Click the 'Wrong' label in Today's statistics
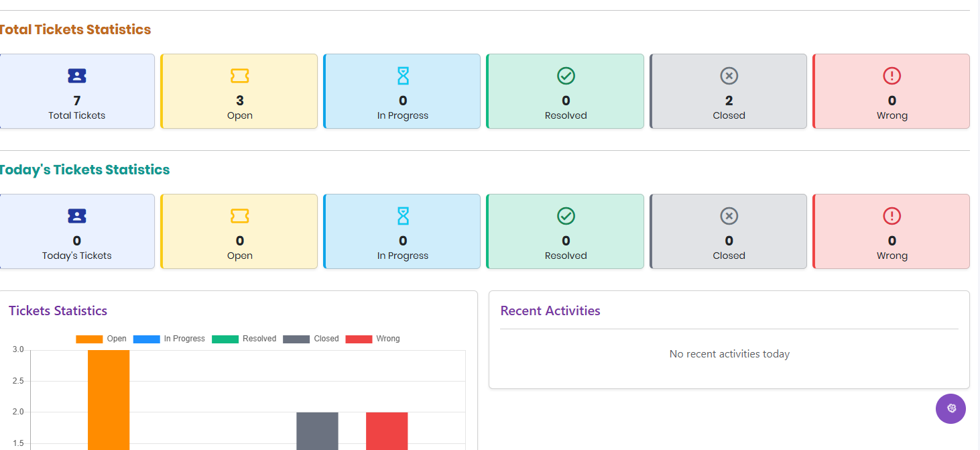980x450 pixels. point(892,256)
